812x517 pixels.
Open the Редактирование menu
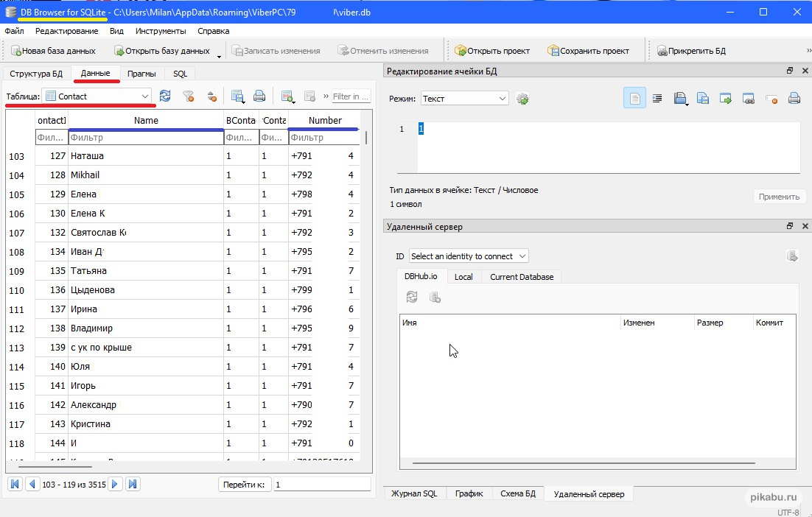[66, 31]
